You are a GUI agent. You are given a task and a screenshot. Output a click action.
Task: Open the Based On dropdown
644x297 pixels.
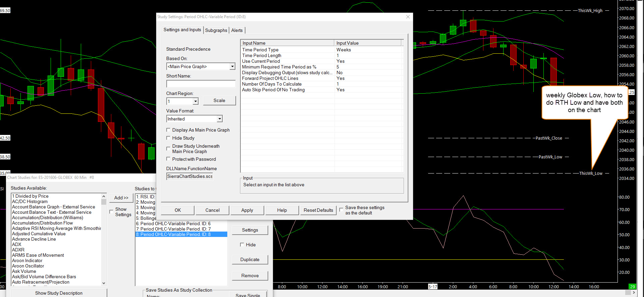point(232,66)
